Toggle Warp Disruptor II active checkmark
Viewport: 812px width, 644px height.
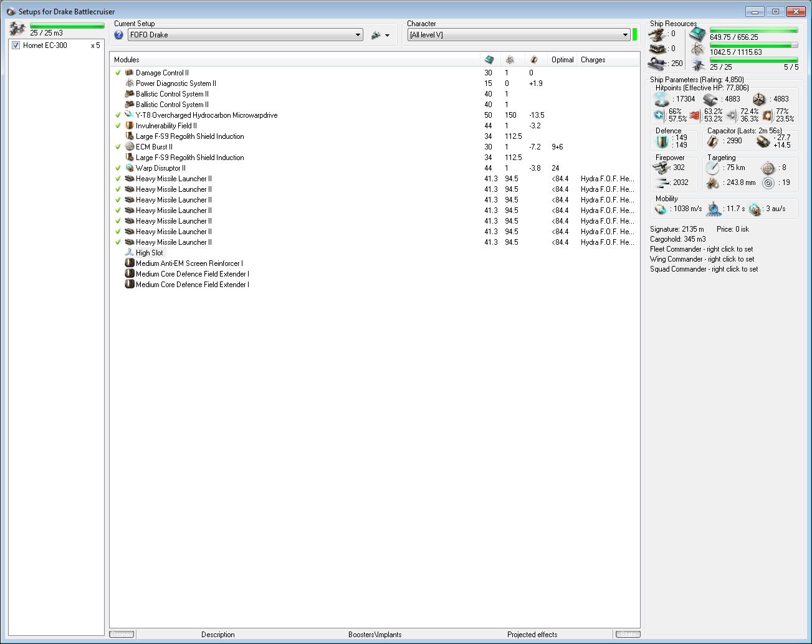(x=118, y=168)
